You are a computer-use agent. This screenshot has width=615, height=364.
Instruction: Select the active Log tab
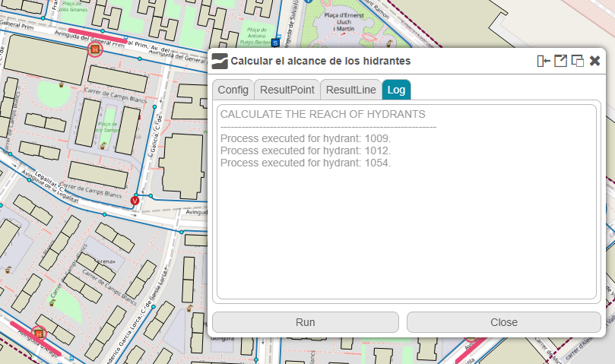(x=396, y=90)
